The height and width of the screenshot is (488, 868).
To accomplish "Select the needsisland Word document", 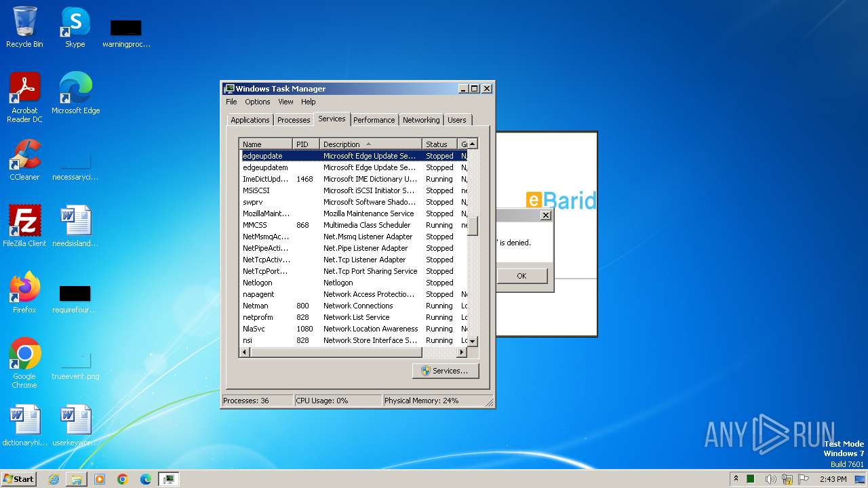I will tap(75, 226).
